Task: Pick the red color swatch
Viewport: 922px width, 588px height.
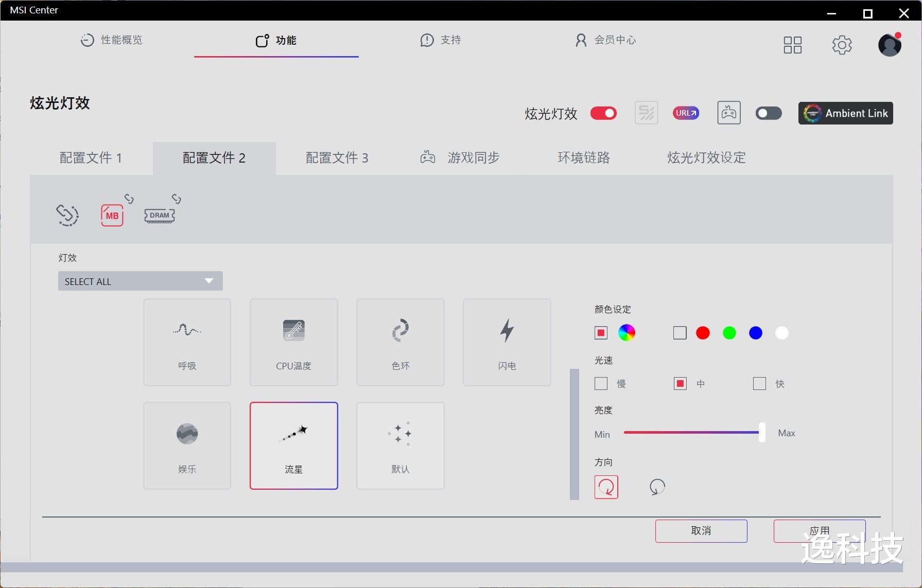Action: 703,333
